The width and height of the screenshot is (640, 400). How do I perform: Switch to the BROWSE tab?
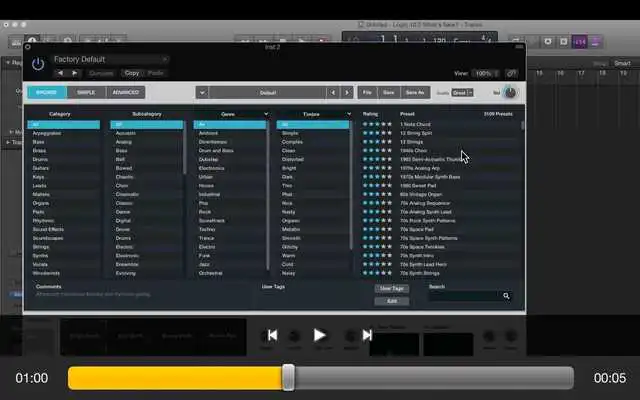coord(47,92)
